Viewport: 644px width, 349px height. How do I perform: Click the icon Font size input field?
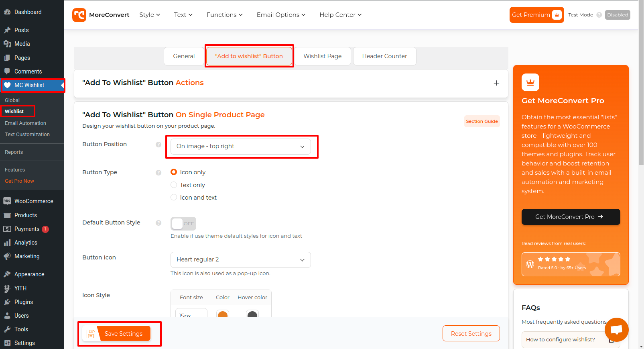coord(191,313)
